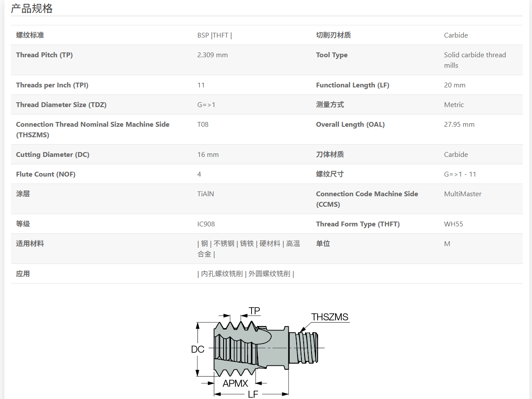The width and height of the screenshot is (532, 399).
Task: Click the THSZMS label in the diagram
Action: pos(329,317)
